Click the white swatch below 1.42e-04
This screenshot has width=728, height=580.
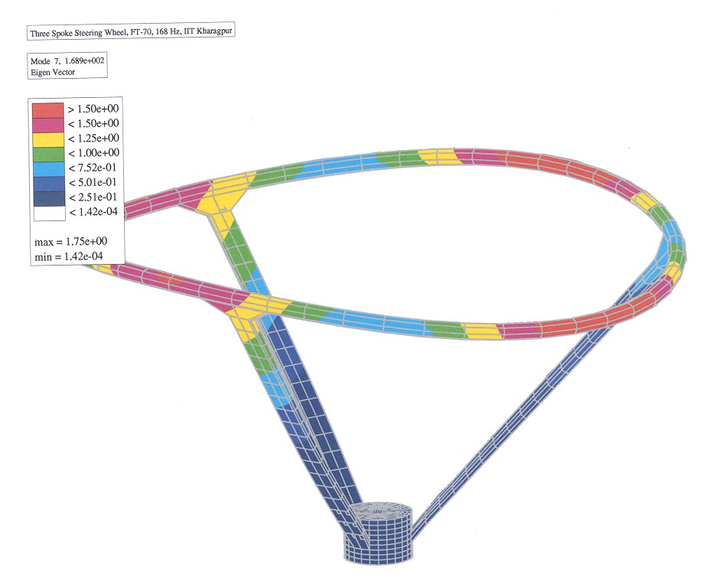(49, 213)
